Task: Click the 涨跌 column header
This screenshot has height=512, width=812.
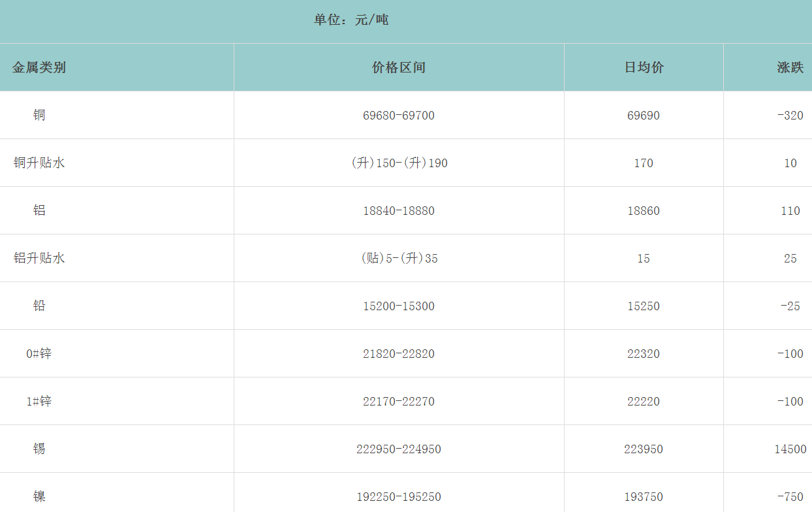Action: point(790,67)
